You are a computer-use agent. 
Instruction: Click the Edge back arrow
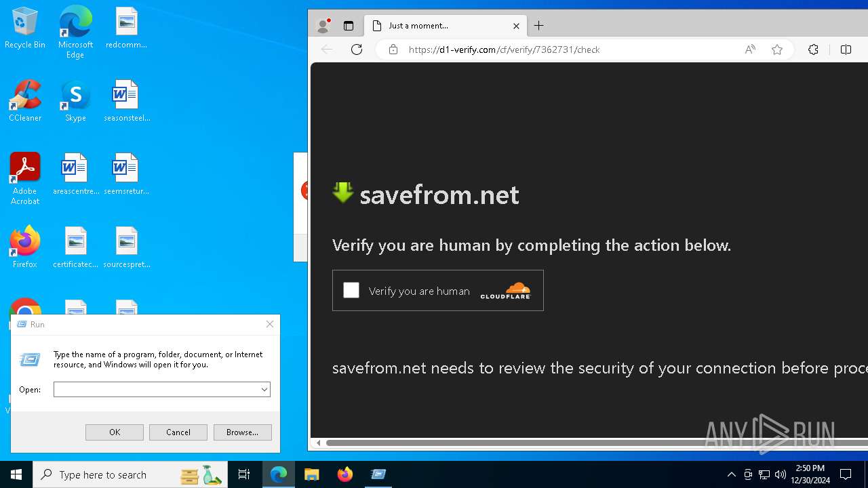coord(327,49)
